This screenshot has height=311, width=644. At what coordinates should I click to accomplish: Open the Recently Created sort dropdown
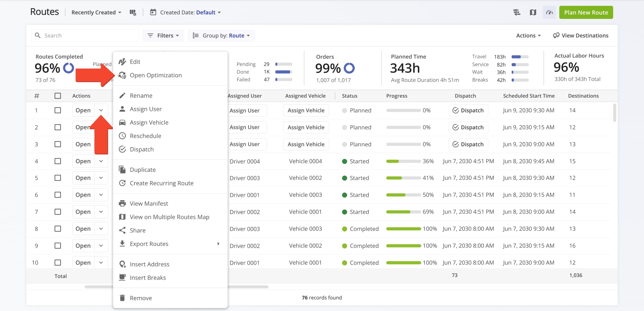[x=96, y=12]
